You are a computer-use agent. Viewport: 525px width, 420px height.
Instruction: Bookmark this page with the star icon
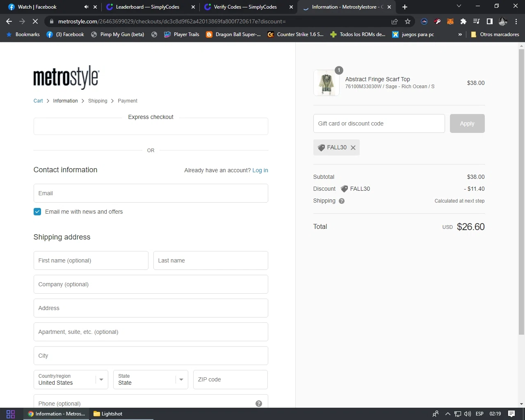pos(408,21)
